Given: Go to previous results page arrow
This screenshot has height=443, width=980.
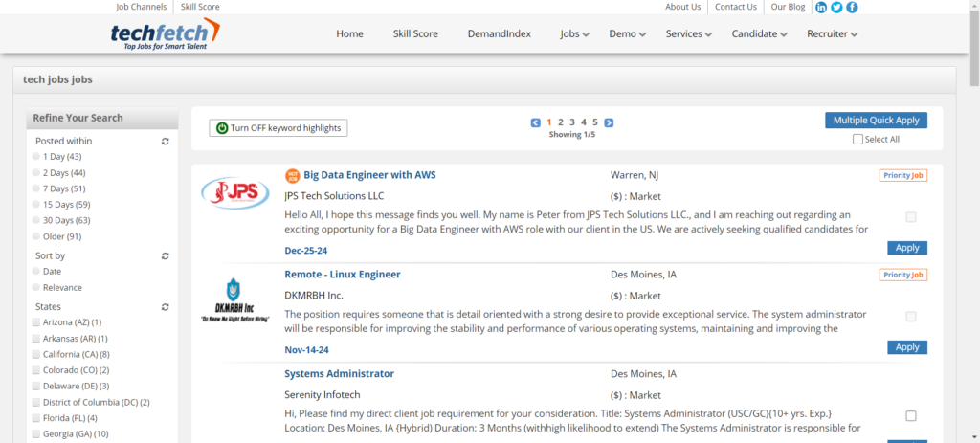Looking at the screenshot, I should coord(536,122).
